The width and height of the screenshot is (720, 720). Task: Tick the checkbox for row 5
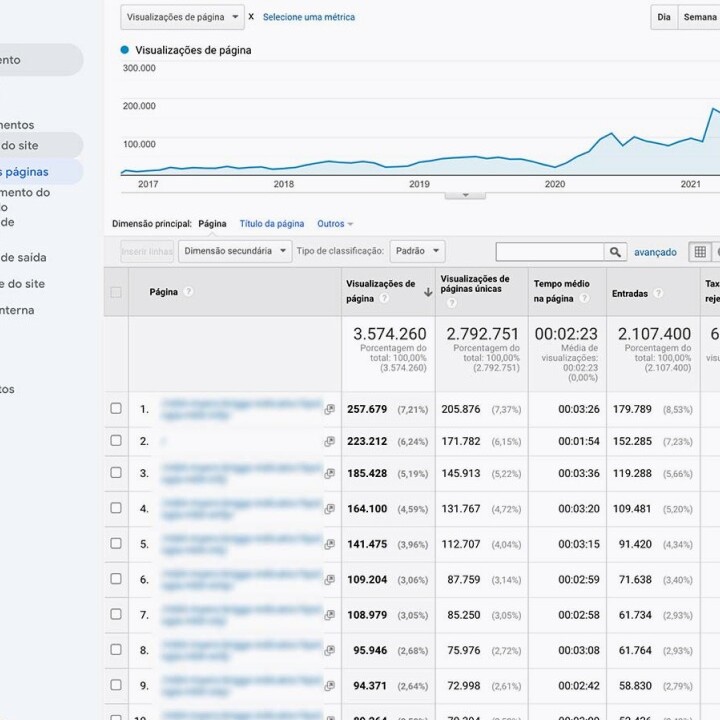click(116, 543)
